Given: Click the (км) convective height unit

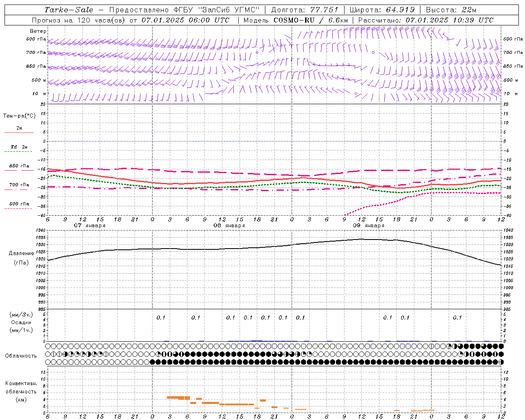Looking at the screenshot, I should [21, 400].
